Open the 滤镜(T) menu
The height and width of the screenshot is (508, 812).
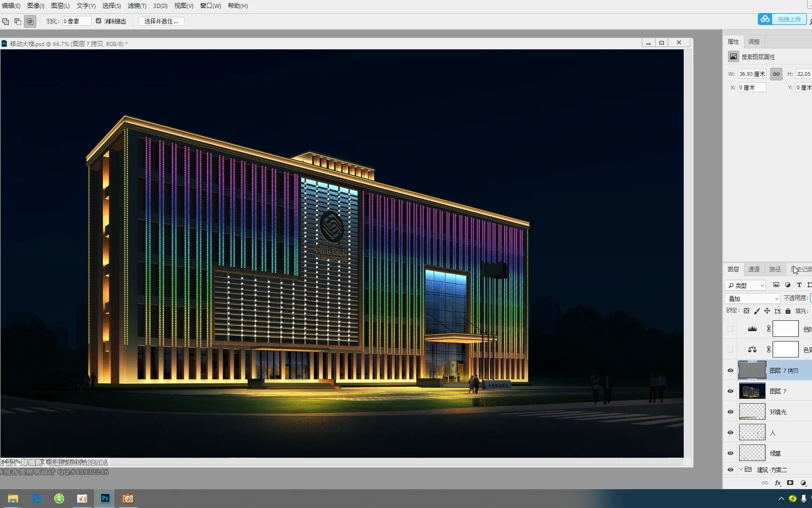click(137, 6)
